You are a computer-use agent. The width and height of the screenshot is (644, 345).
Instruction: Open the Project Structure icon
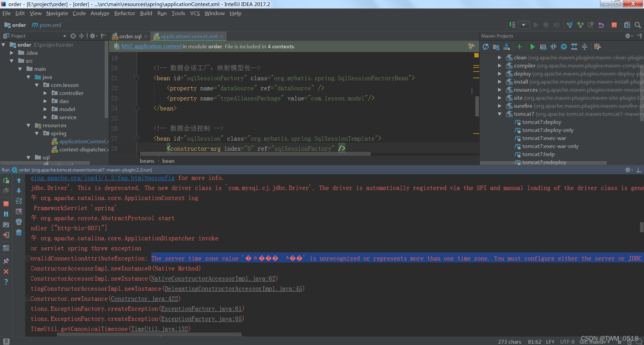(627, 25)
